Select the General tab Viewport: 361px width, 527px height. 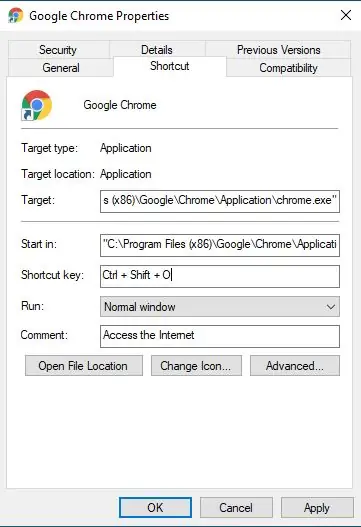click(x=61, y=68)
